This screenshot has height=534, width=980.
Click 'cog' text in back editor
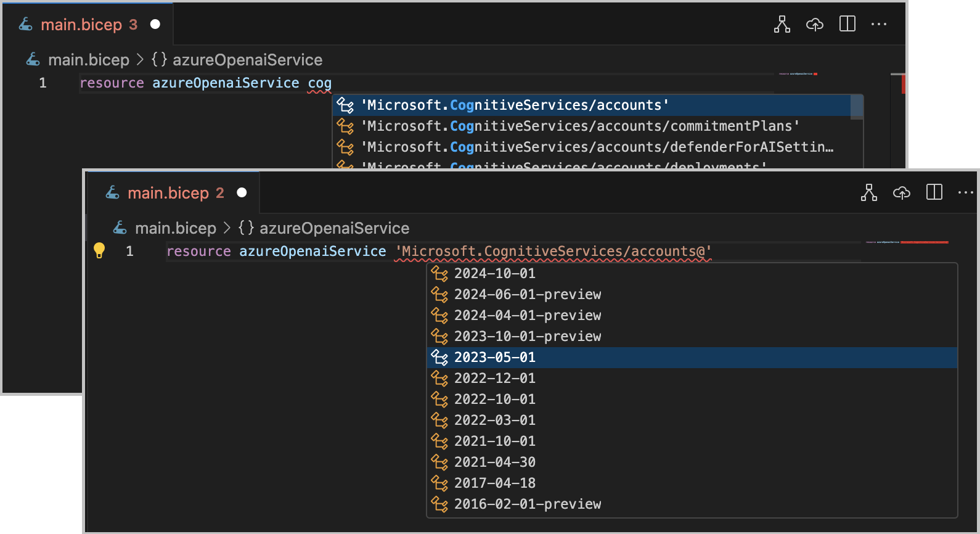pos(320,83)
